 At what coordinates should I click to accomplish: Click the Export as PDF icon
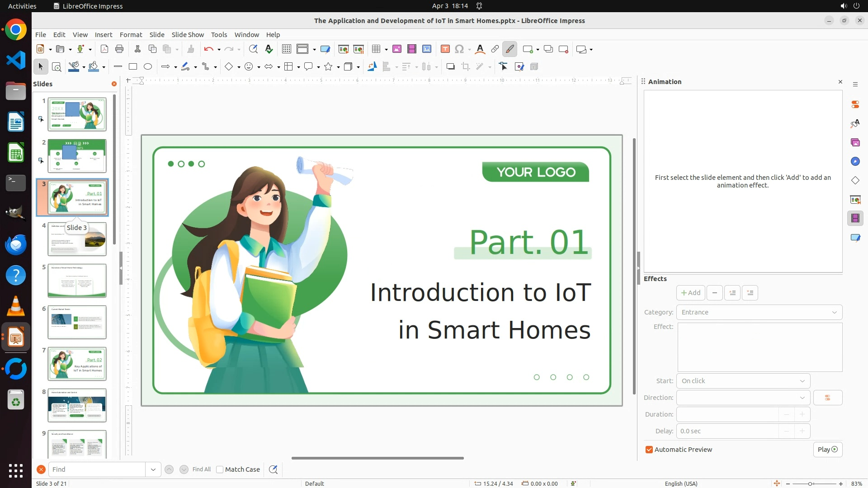[104, 49]
